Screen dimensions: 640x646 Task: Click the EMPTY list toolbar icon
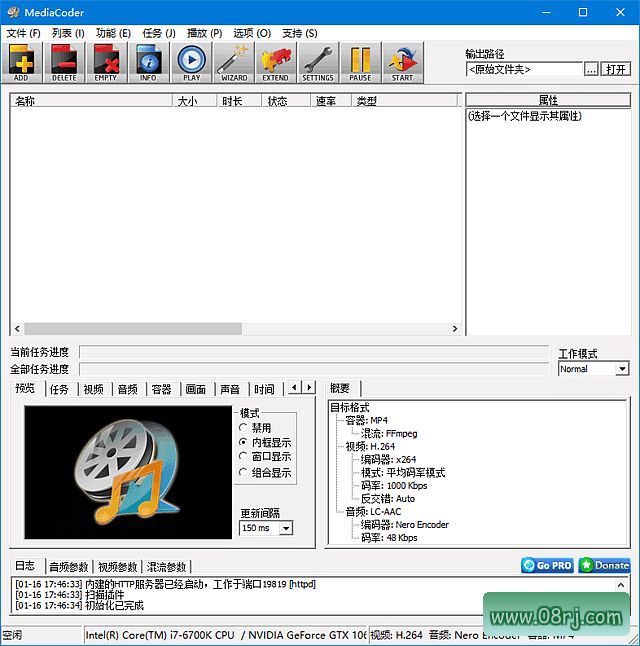pyautogui.click(x=106, y=63)
